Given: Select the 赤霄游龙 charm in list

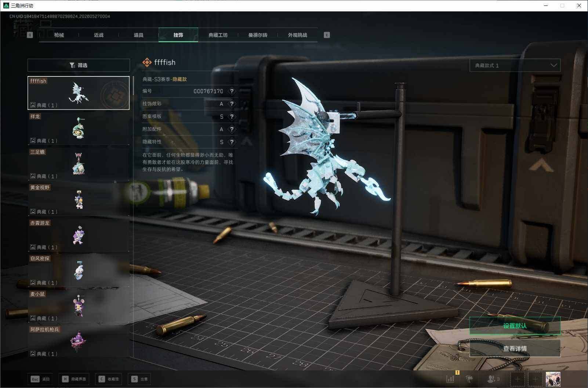Looking at the screenshot, I should pos(79,235).
